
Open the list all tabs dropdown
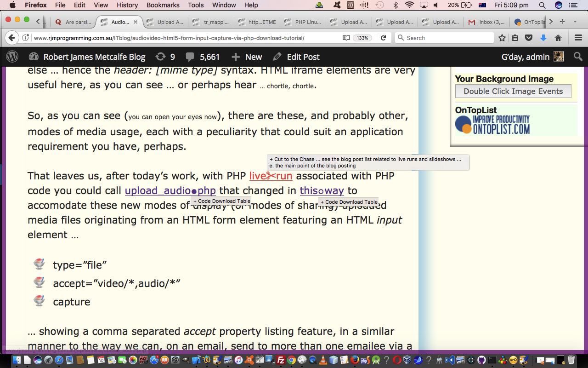575,22
